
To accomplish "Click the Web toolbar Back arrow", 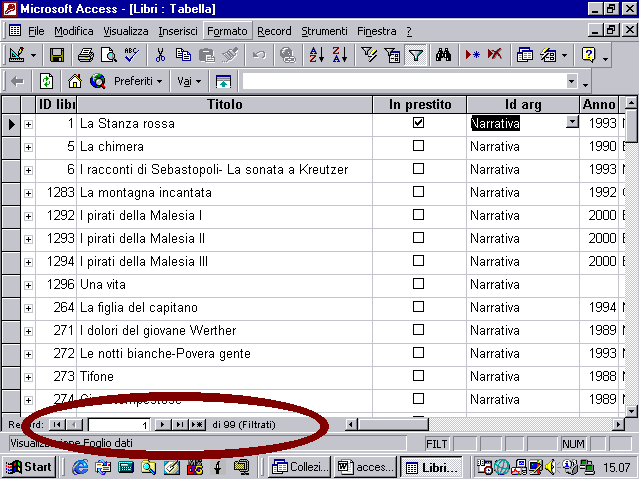I will (17, 82).
